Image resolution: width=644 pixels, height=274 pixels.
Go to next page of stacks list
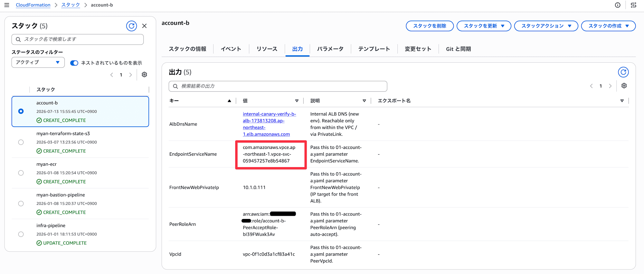pyautogui.click(x=130, y=75)
